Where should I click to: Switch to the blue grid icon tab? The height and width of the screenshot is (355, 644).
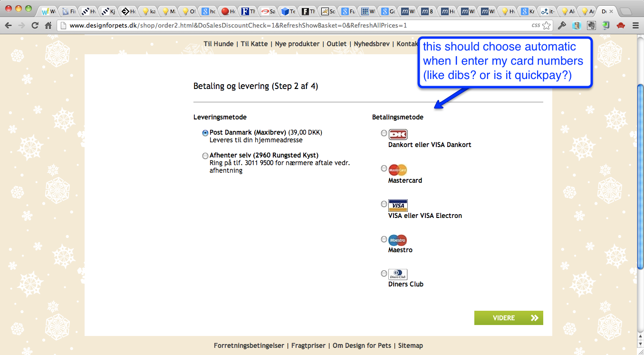coord(367,11)
